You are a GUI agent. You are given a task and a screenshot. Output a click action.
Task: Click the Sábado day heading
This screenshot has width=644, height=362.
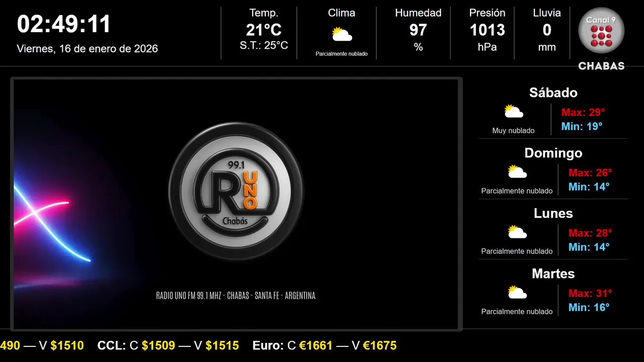pos(553,93)
